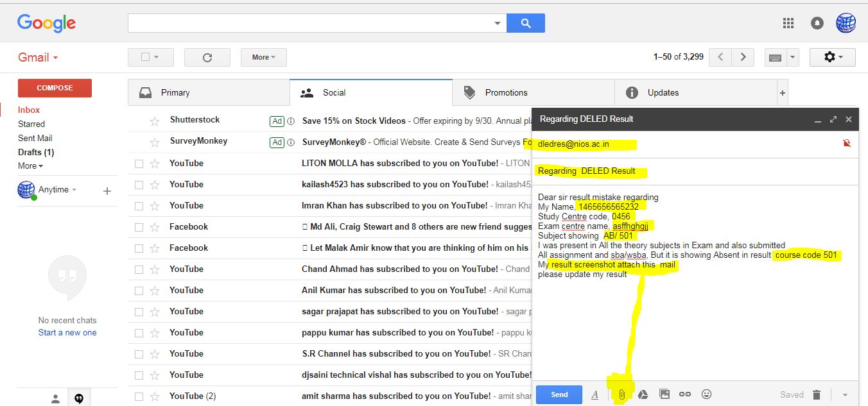Open the Starred label
This screenshot has height=406, width=868.
pos(31,124)
